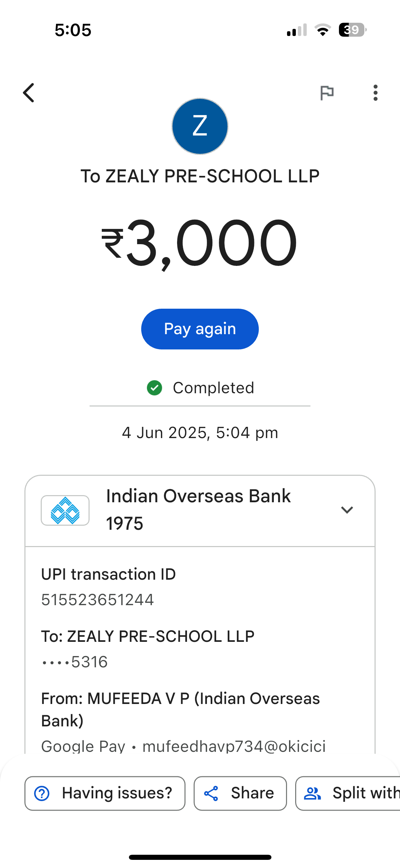Screen dimensions: 400x868
Task: Collapse the Indian Overseas Bank details chevron
Action: point(347,510)
